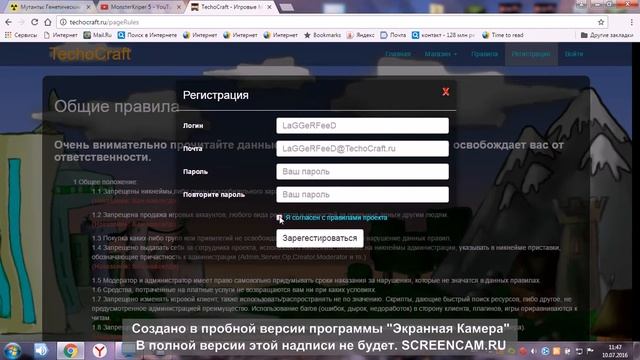Image resolution: width=640 pixels, height=360 pixels.
Task: Close the Регистрация dialog with red X
Action: (446, 92)
